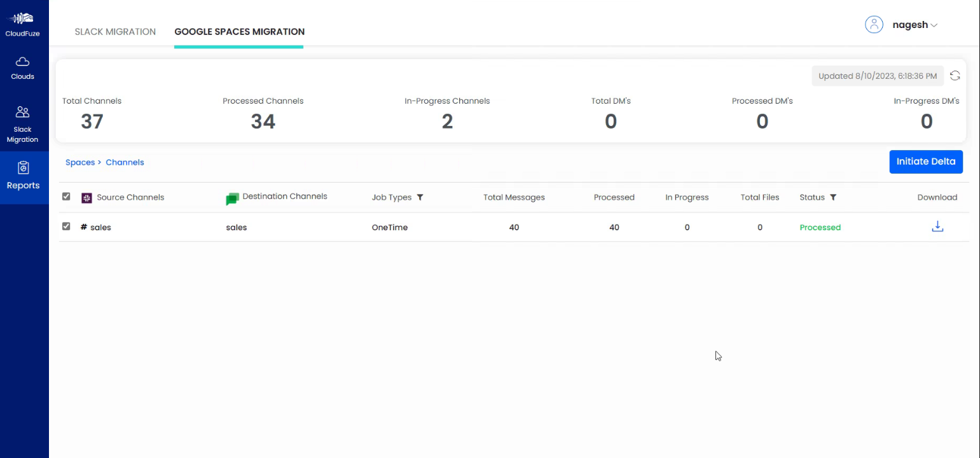Screen dimensions: 980x458
Task: Click the Slack icon beside Source Channels
Action: [x=86, y=198]
